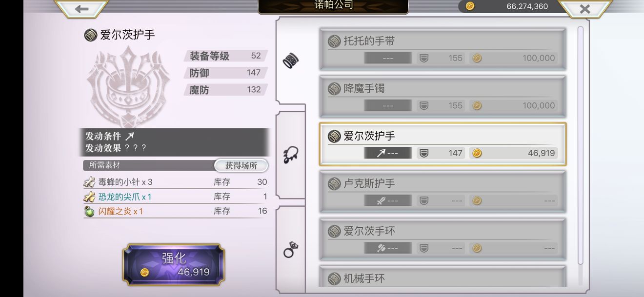The height and width of the screenshot is (297, 644).
Task: Click the gil coin icon at top
Action: click(x=470, y=6)
